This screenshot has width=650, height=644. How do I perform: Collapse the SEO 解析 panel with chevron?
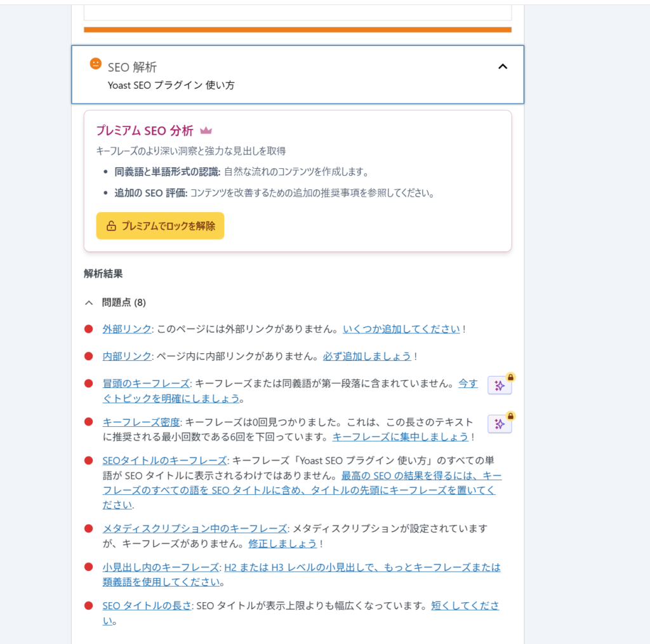point(503,67)
